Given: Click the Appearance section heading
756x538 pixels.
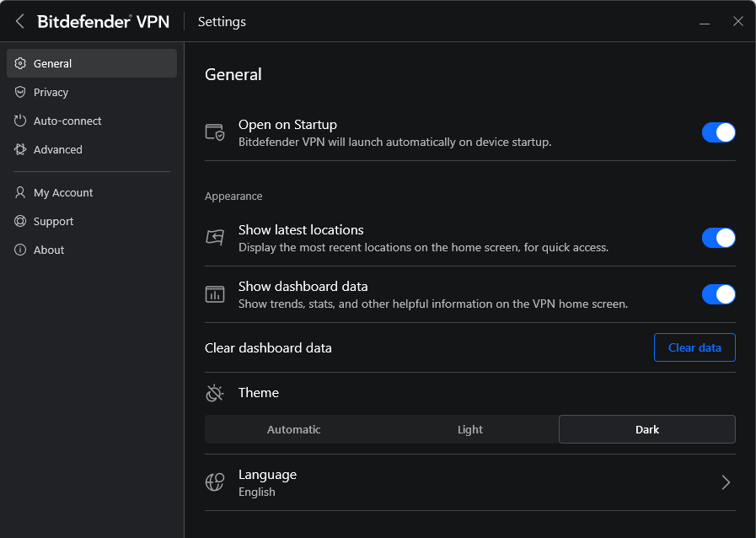Looking at the screenshot, I should [233, 196].
